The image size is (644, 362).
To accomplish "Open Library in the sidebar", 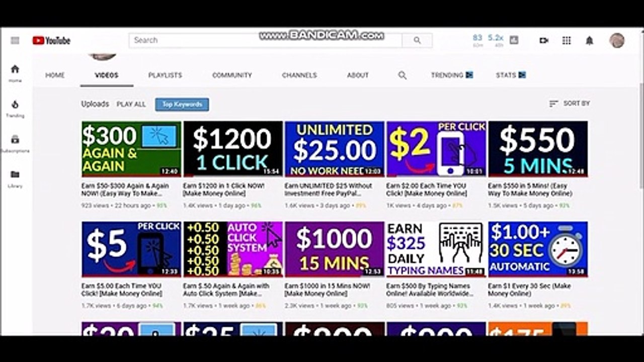I will 15,178.
